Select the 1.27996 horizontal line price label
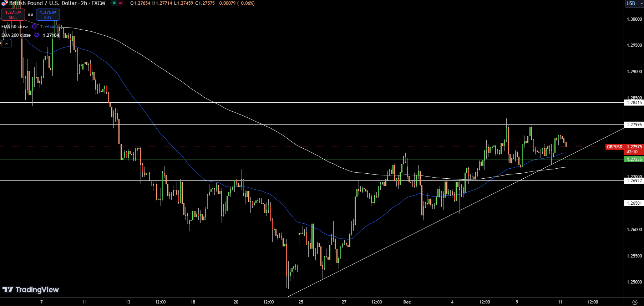The height and width of the screenshot is (306, 644). coord(634,125)
